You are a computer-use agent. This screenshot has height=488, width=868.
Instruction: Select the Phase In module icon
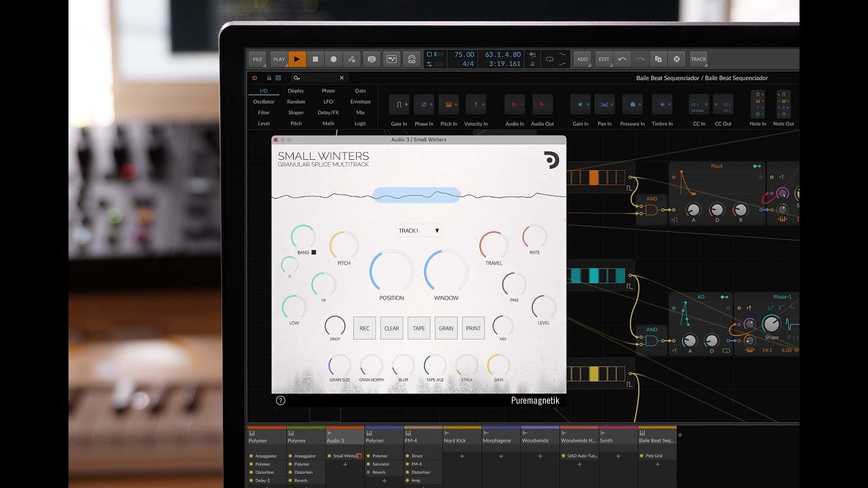coord(424,104)
